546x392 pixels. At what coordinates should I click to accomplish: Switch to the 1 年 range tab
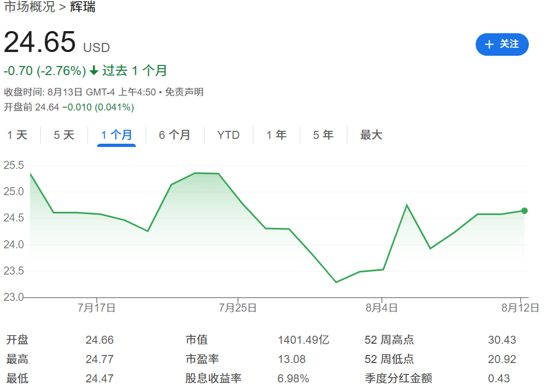pos(276,135)
